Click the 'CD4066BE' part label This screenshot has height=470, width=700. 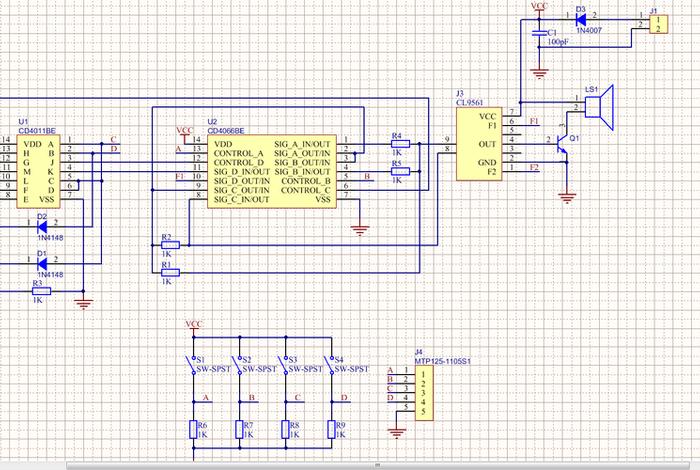pyautogui.click(x=226, y=131)
